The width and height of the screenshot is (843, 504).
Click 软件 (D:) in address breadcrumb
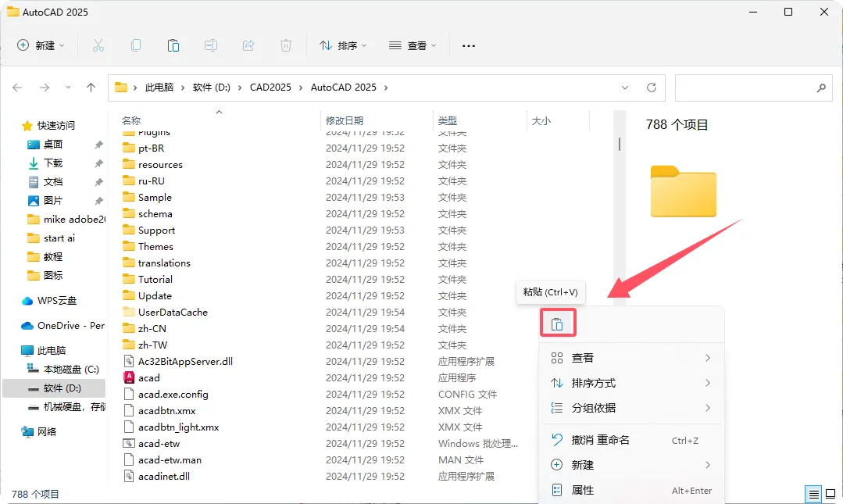click(x=211, y=88)
